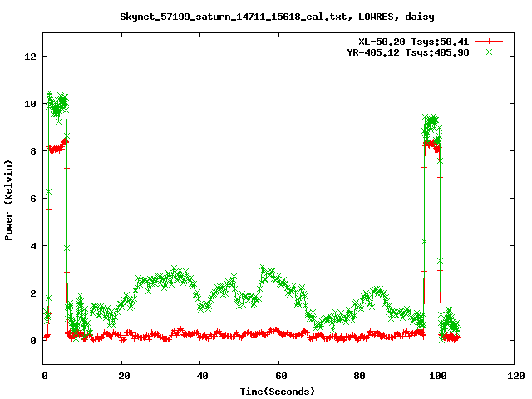Image resolution: width=532 pixels, height=399 pixels.
Task: Click the y-axis tick label 8
Action: click(33, 151)
